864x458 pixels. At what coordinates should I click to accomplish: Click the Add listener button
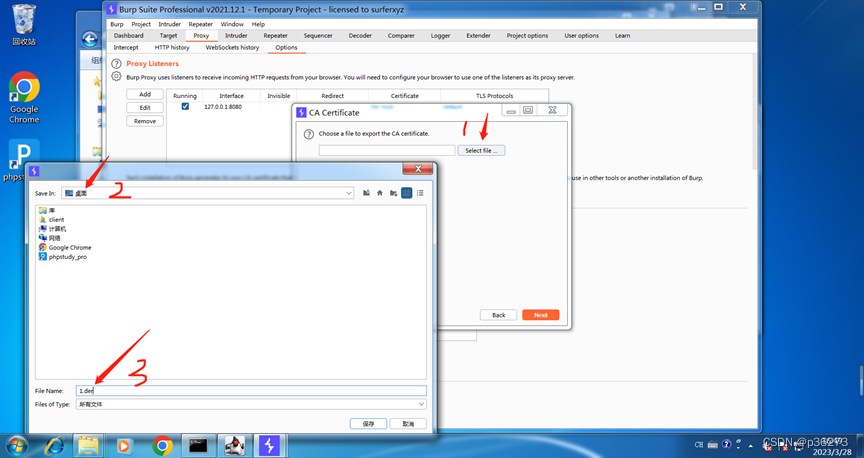pos(145,94)
